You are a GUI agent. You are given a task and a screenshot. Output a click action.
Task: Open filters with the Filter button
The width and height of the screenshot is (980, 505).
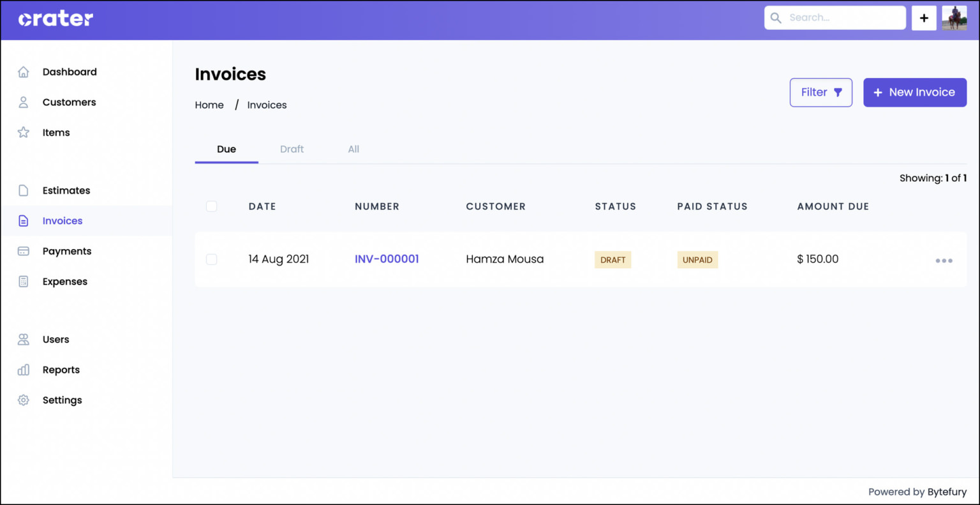(x=821, y=92)
